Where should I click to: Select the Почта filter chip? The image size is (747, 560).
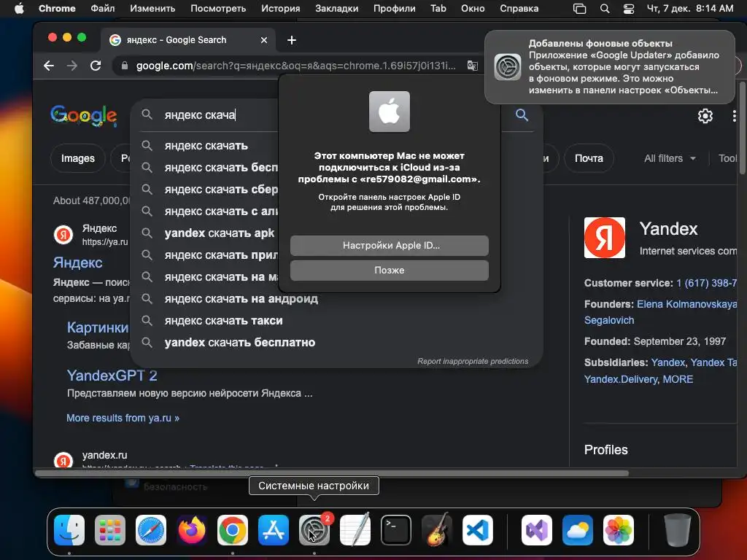click(589, 158)
